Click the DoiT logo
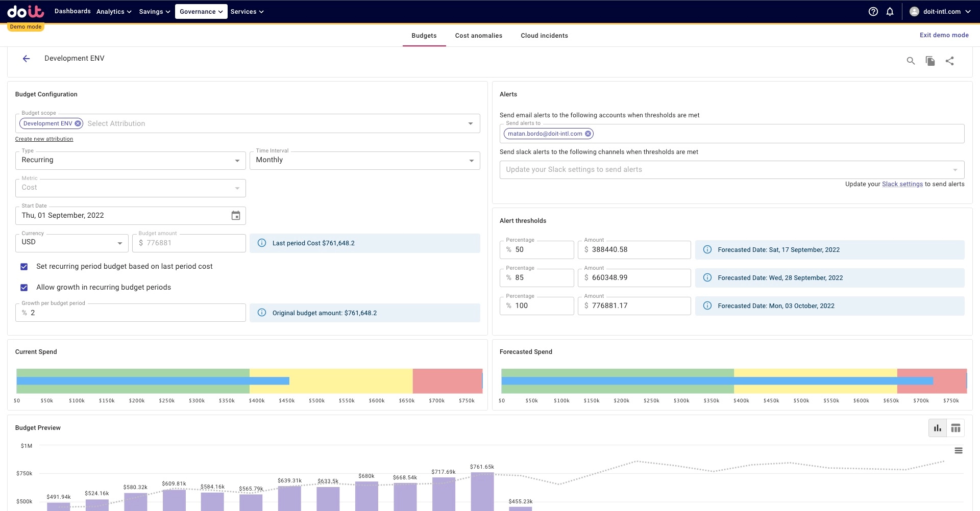 pos(26,11)
